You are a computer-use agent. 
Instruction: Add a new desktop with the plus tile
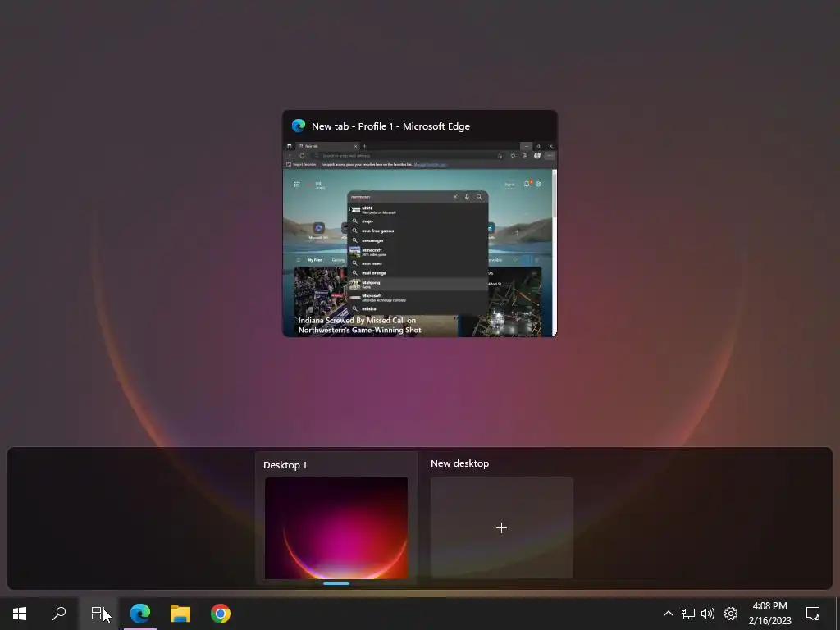501,527
